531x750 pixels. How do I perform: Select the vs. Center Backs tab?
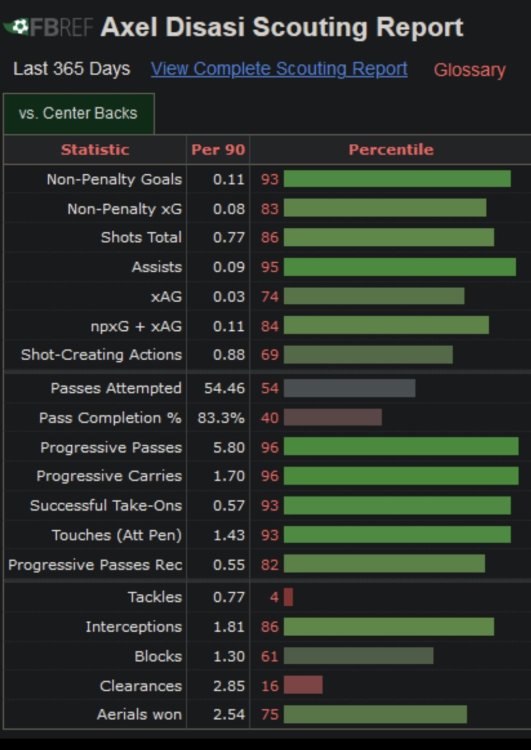pos(78,113)
